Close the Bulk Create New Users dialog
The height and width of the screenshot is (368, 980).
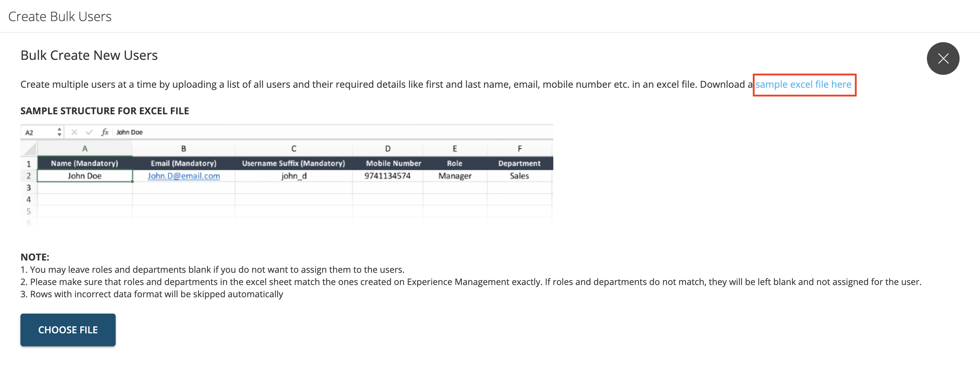(943, 58)
